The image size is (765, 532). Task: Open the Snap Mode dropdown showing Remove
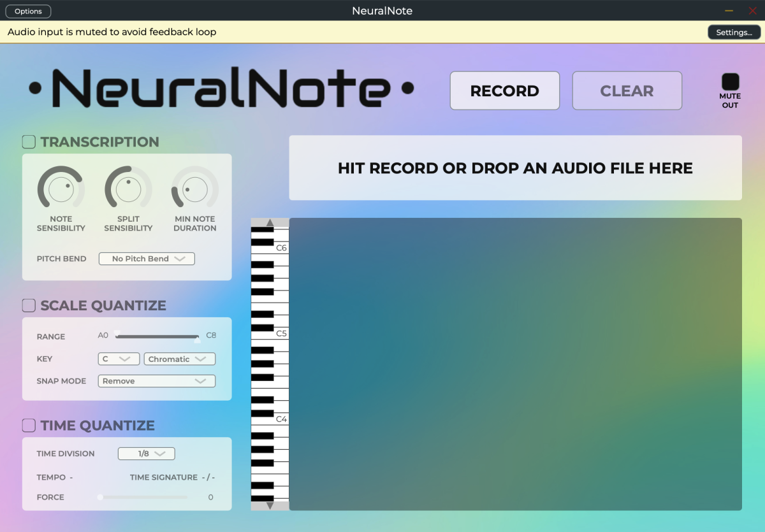(x=157, y=381)
